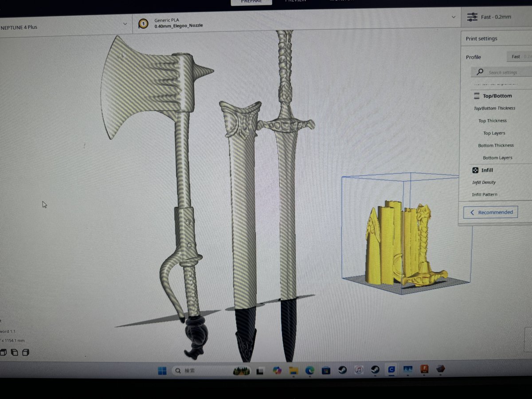
Task: Select the Bottom Thickness setting
Action: (496, 145)
